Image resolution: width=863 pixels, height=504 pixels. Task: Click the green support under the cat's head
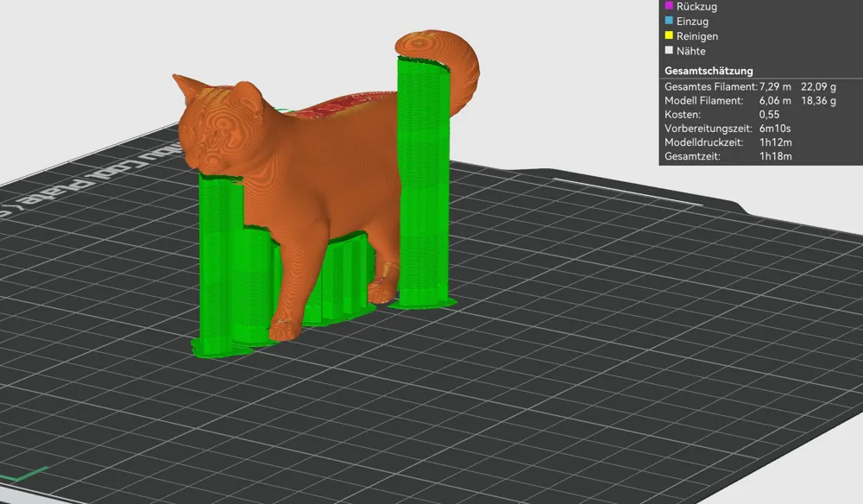click(220, 264)
